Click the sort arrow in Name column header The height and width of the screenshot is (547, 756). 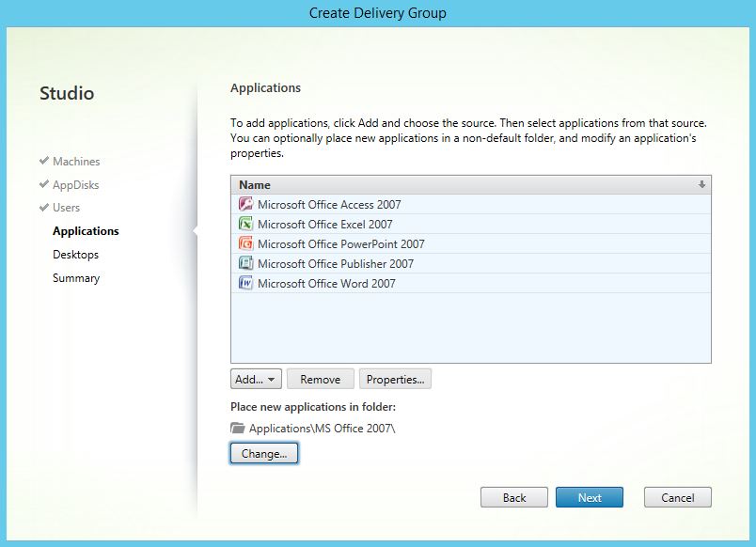(x=701, y=185)
